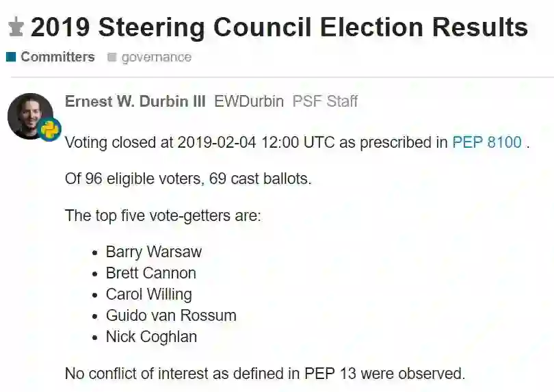Viewport: 554px width, 392px height.
Task: Click the Guido van Rossum list item
Action: (x=171, y=315)
